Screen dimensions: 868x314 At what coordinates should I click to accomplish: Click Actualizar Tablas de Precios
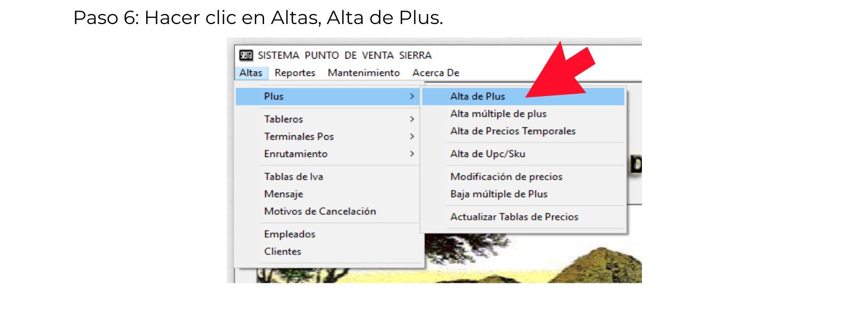click(514, 217)
